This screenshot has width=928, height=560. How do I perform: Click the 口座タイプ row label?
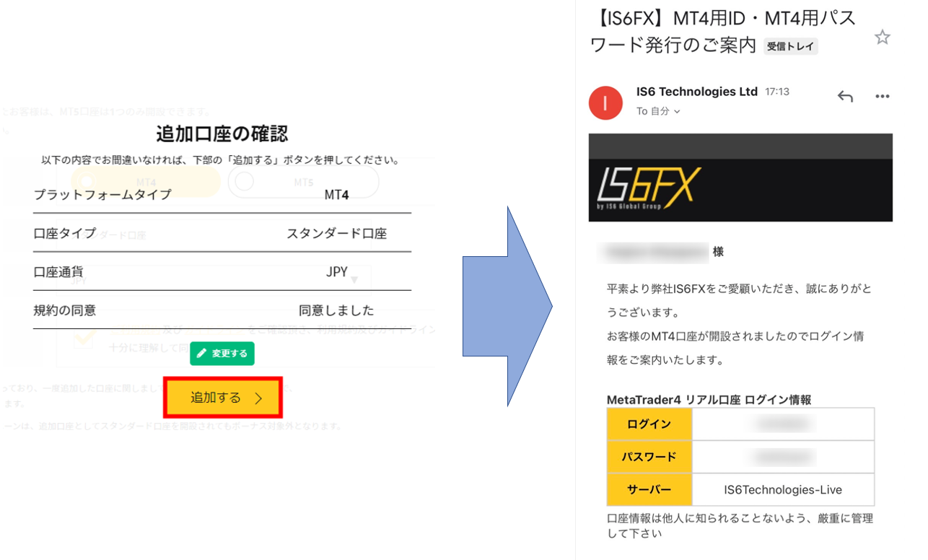point(64,234)
